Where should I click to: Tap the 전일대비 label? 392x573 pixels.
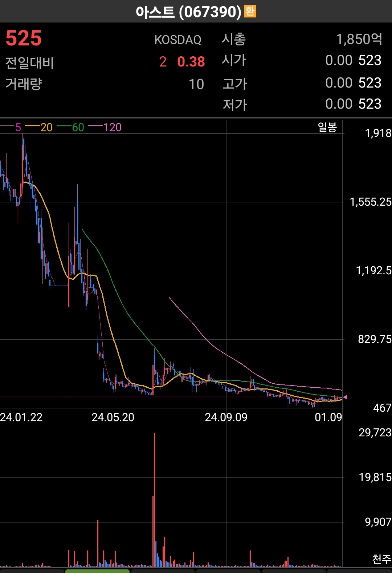[30, 62]
